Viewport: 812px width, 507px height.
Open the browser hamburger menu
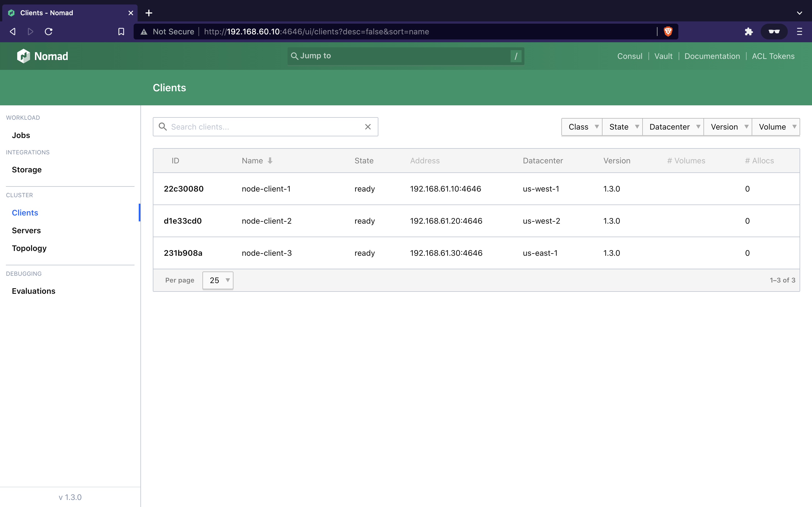799,32
